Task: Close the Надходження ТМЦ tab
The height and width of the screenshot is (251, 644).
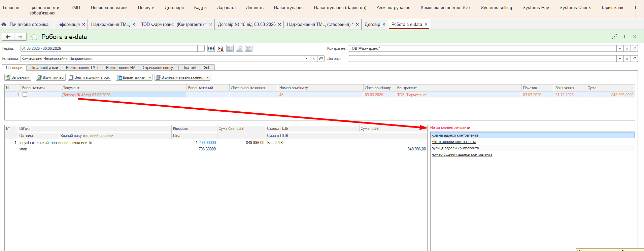Action: coord(134,24)
